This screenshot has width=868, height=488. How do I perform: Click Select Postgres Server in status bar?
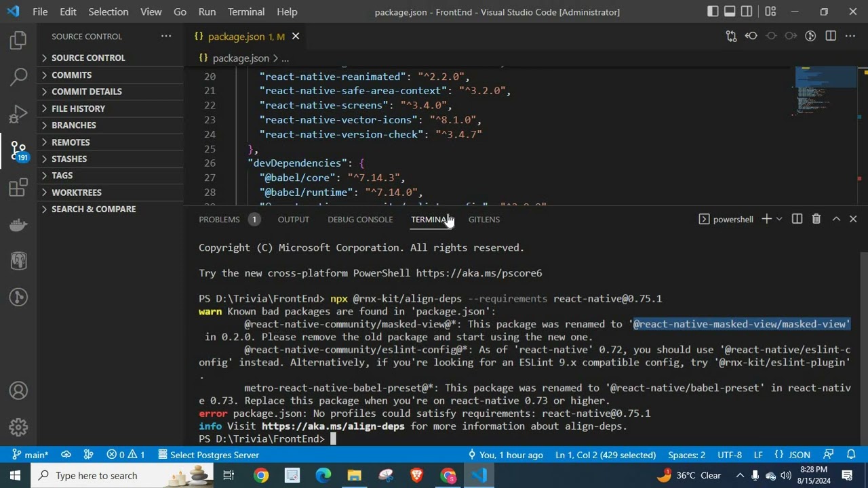coord(209,455)
